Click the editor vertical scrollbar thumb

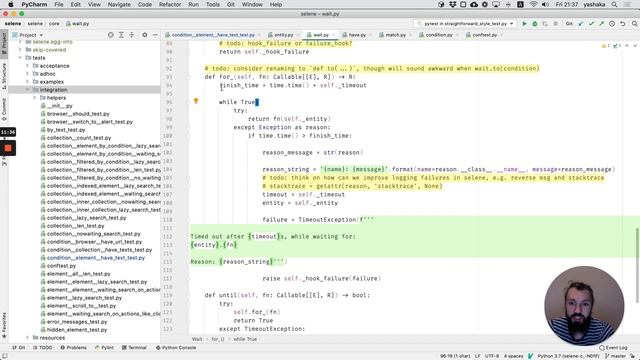click(637, 265)
